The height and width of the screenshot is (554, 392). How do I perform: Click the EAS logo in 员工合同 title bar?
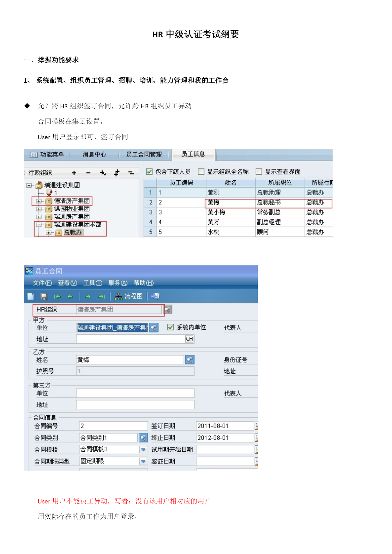[x=29, y=271]
